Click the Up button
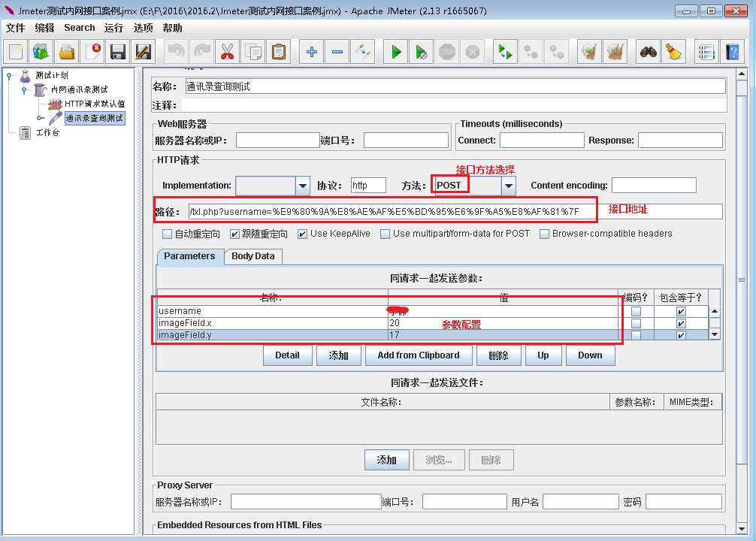 (x=543, y=355)
